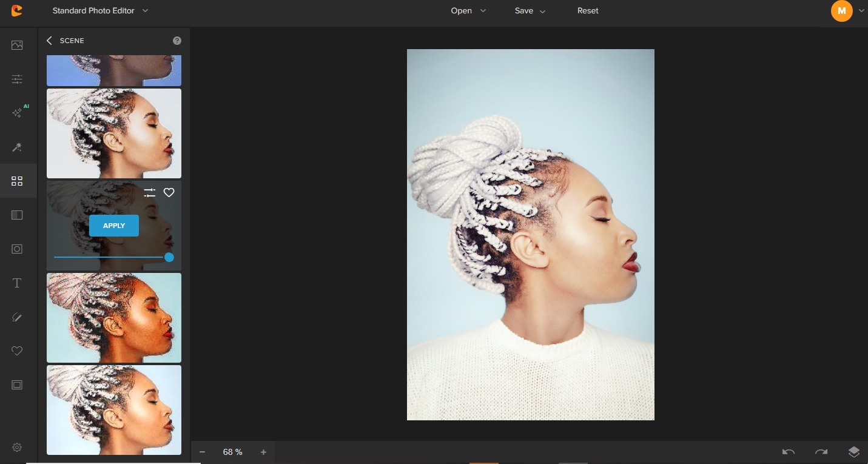Image resolution: width=868 pixels, height=464 pixels.
Task: Open the image manager icon in sidebar
Action: pos(17,45)
